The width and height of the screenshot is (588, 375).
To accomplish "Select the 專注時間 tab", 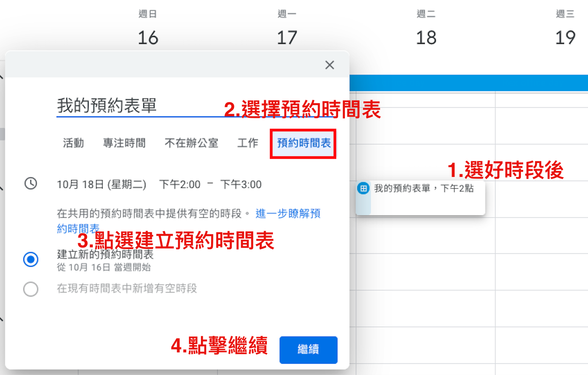I will click(x=125, y=143).
